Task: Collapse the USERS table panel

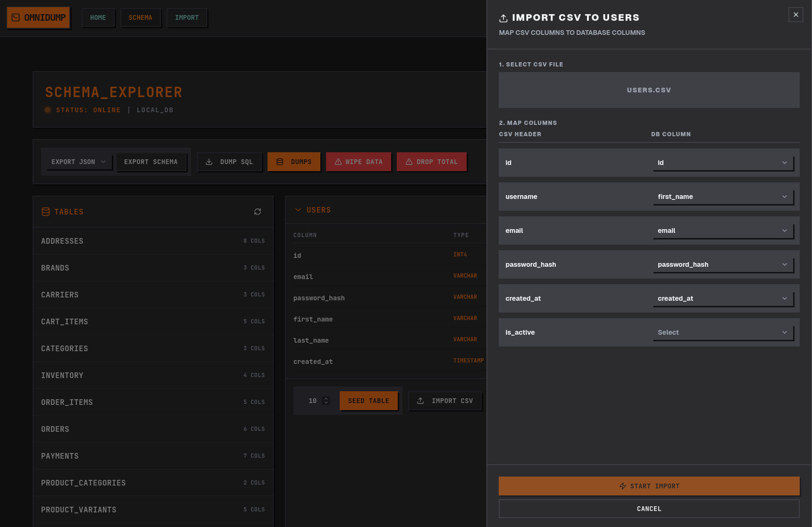Action: click(x=298, y=210)
